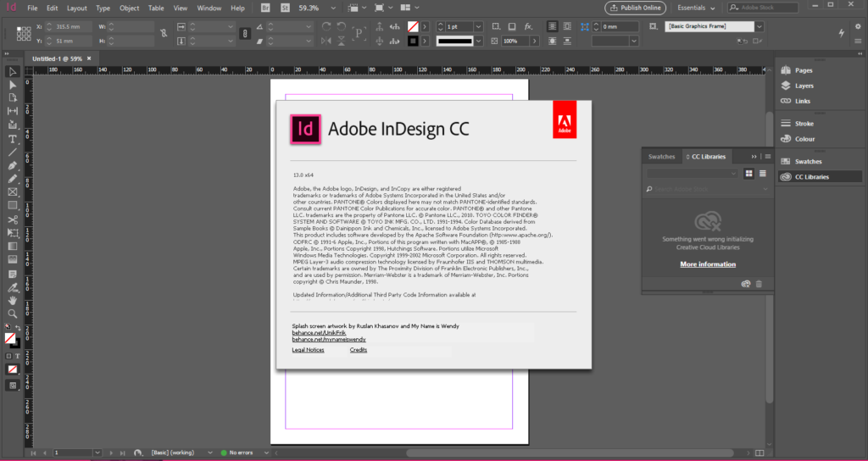The height and width of the screenshot is (461, 868).
Task: Open the Stroke panel
Action: [798, 124]
